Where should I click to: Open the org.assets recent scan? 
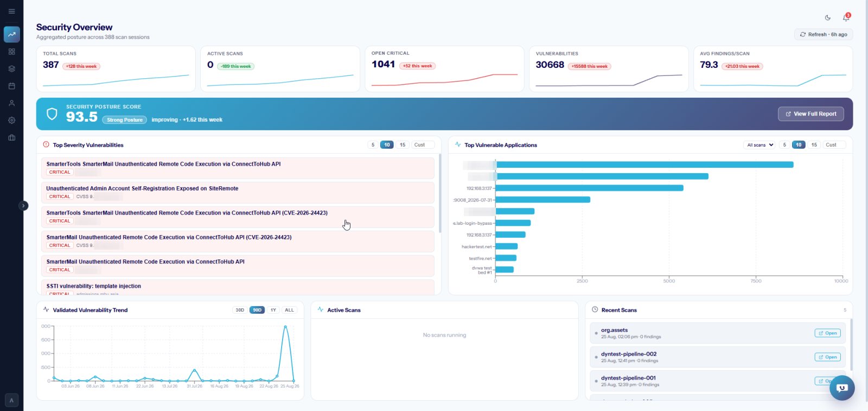pyautogui.click(x=827, y=333)
